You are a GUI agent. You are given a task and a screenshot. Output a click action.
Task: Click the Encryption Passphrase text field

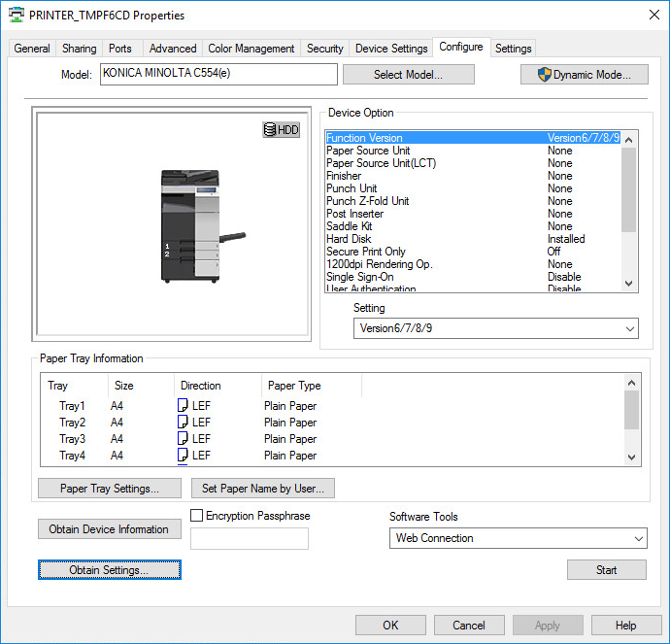(x=249, y=539)
